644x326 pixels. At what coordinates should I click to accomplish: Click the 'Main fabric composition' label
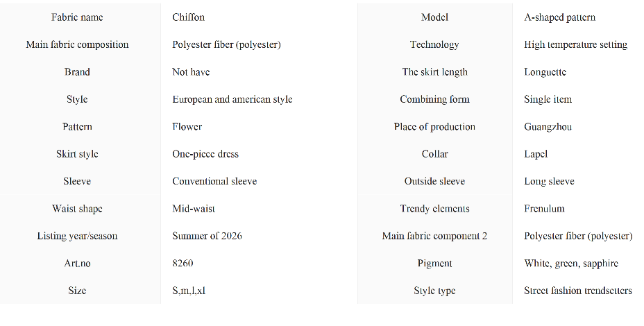77,44
